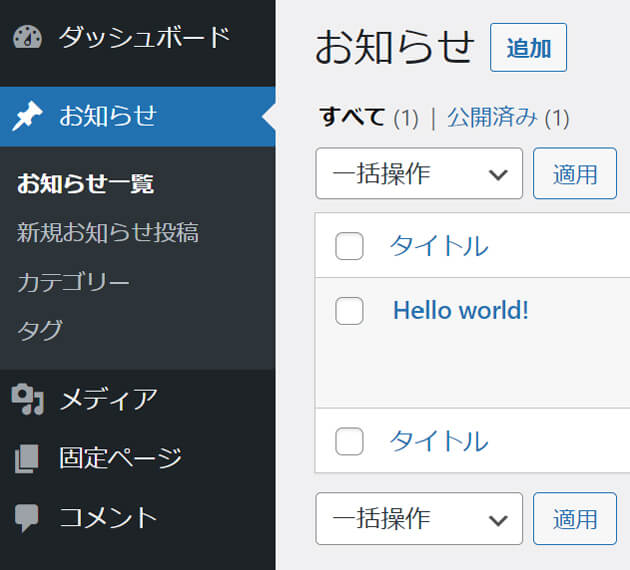The width and height of the screenshot is (630, 570).
Task: Click the 固定ページ pages icon
Action: [27, 458]
